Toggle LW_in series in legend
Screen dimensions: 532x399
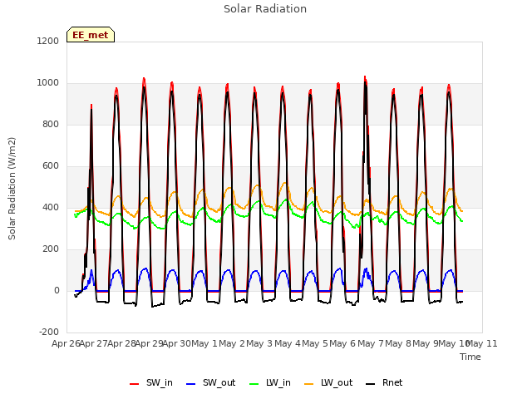point(270,382)
